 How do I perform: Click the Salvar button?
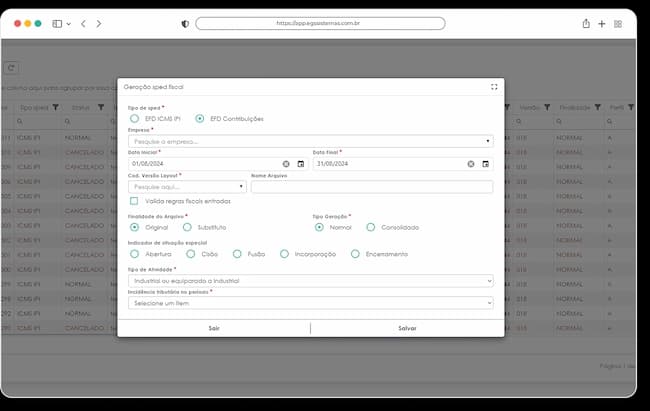click(x=407, y=328)
